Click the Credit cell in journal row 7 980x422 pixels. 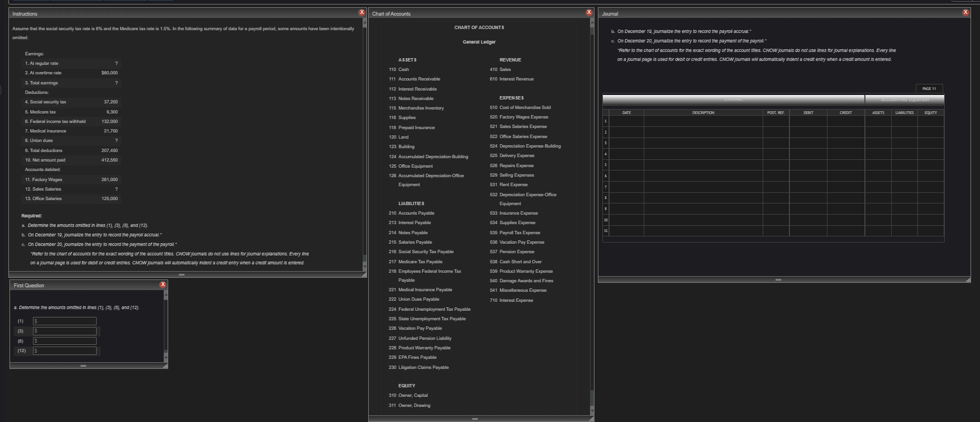tap(846, 187)
